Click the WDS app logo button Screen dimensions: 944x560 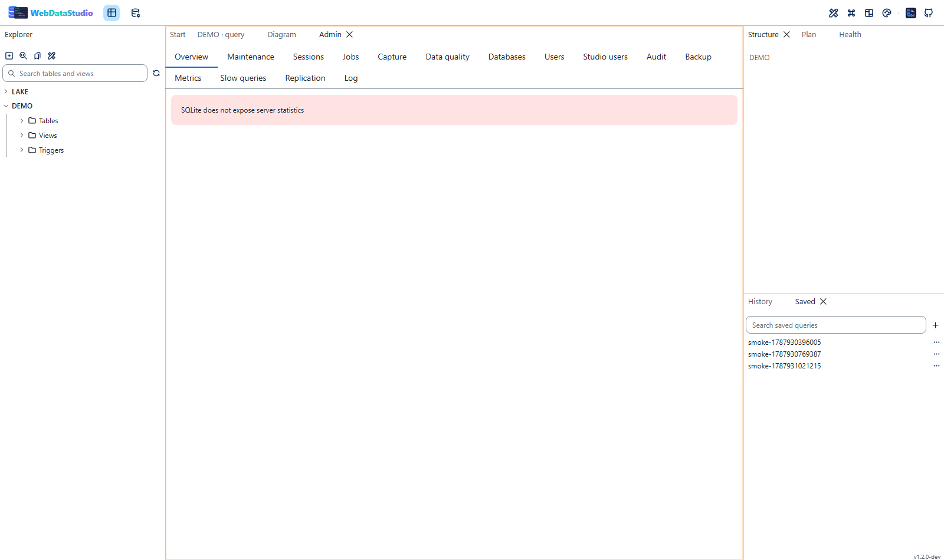[911, 13]
